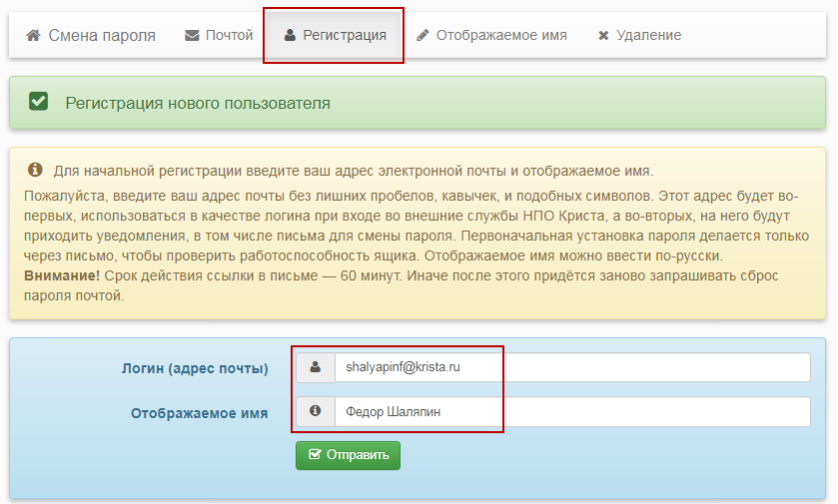Click the info icon in yellow notice box
The height and width of the screenshot is (504, 838).
(x=35, y=170)
